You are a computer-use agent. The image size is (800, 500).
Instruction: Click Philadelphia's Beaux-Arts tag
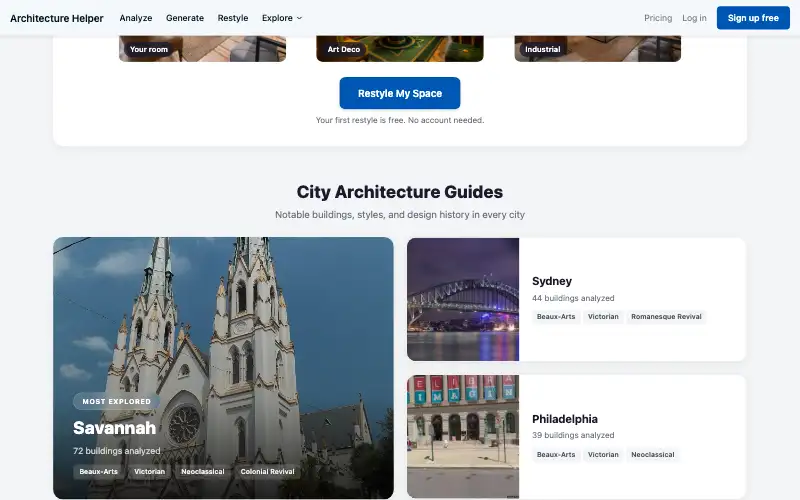(556, 455)
